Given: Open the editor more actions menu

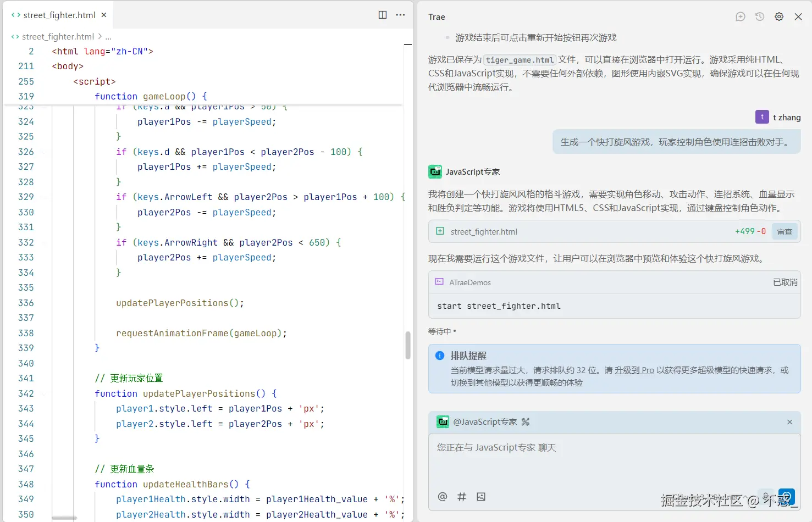Looking at the screenshot, I should click(400, 15).
